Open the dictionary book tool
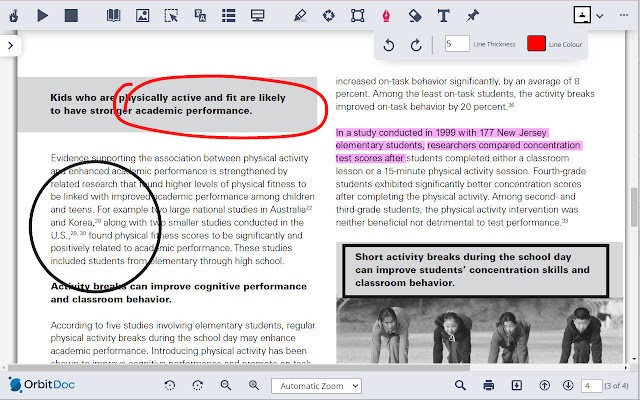This screenshot has width=640, height=400. (x=114, y=16)
